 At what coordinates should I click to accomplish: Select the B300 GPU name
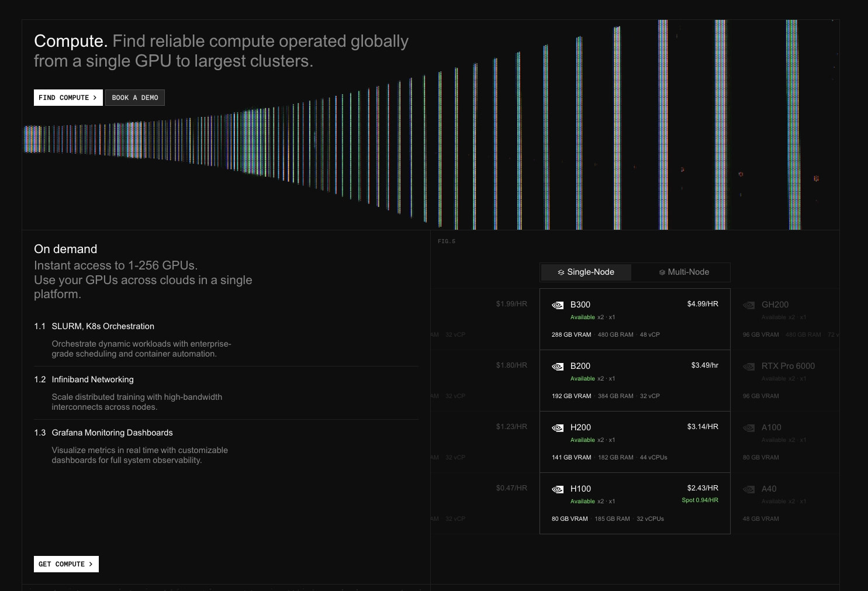point(580,305)
